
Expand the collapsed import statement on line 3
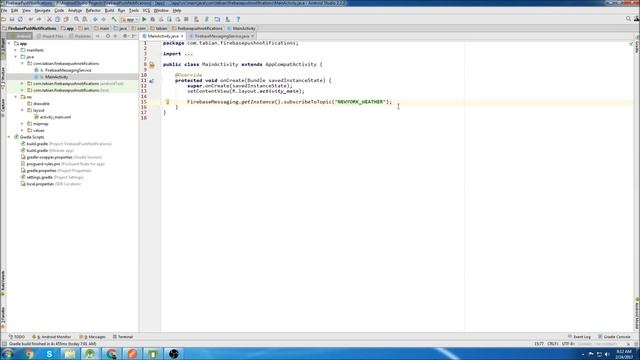[x=188, y=54]
